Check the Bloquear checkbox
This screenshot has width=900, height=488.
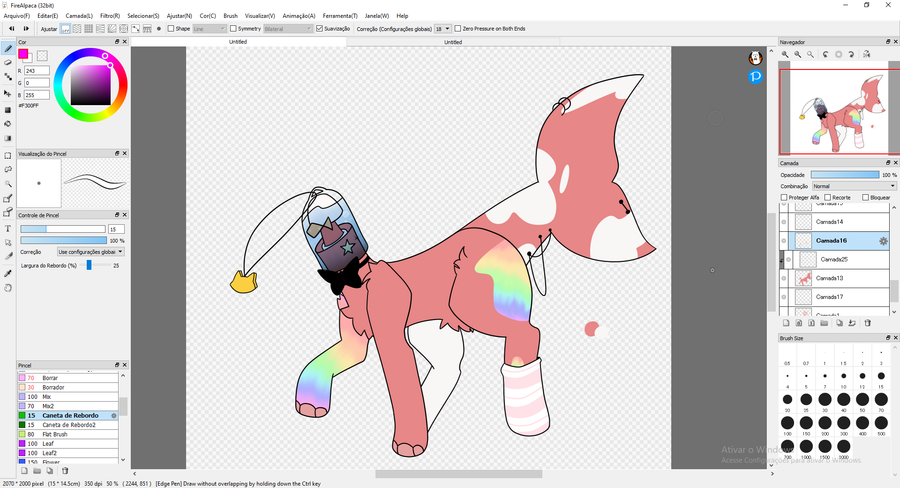[x=866, y=197]
